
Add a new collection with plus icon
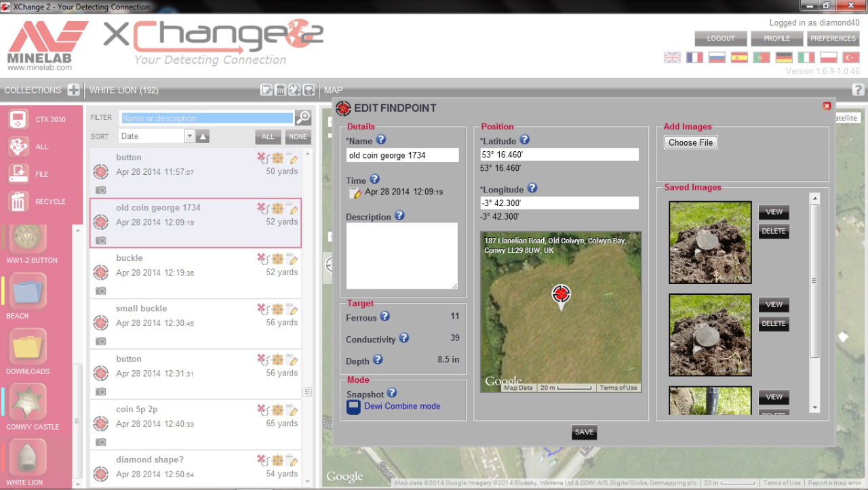(73, 90)
